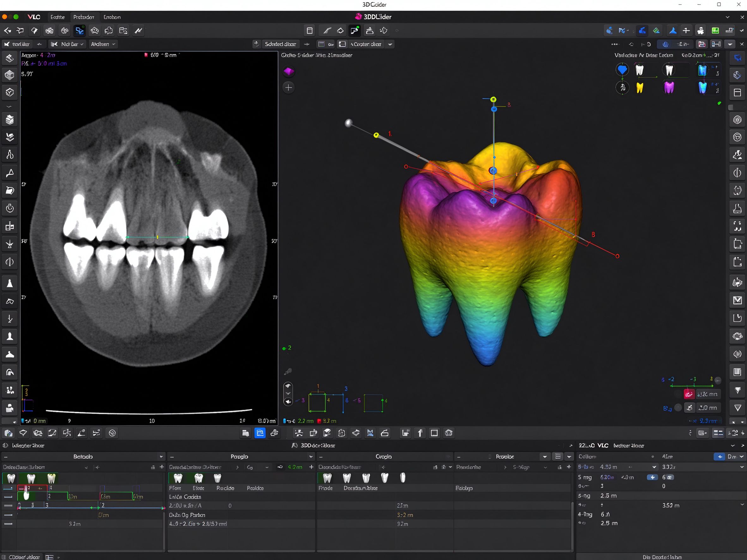Select the layers stack icon in left sidebar
This screenshot has width=747, height=560.
coord(10,119)
